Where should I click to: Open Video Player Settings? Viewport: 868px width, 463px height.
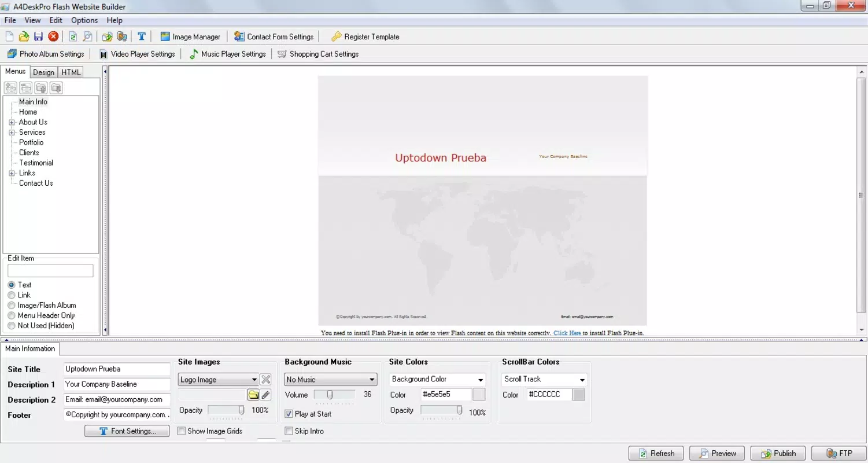click(137, 54)
